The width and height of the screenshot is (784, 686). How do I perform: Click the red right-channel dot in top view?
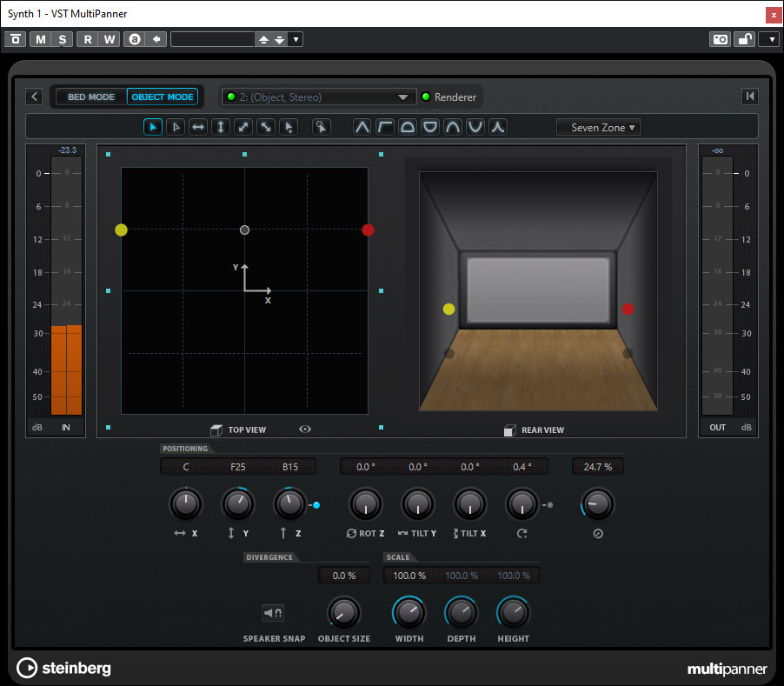tap(368, 230)
